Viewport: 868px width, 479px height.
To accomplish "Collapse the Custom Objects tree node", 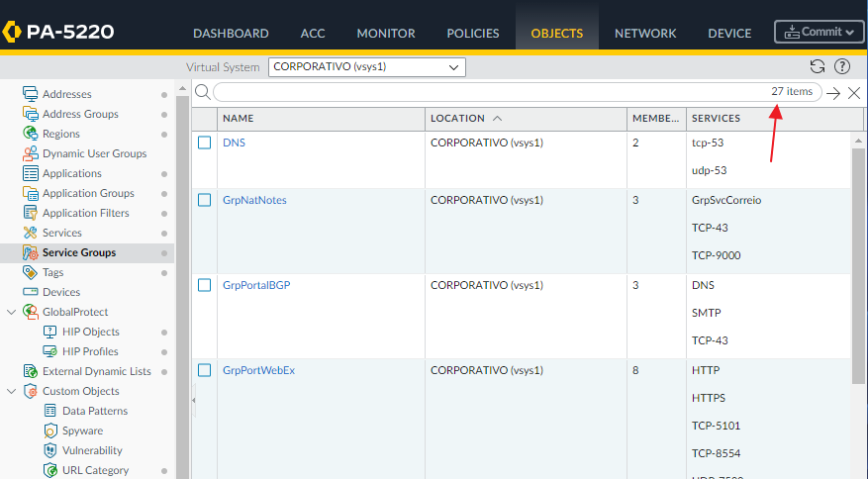I will tap(12, 391).
